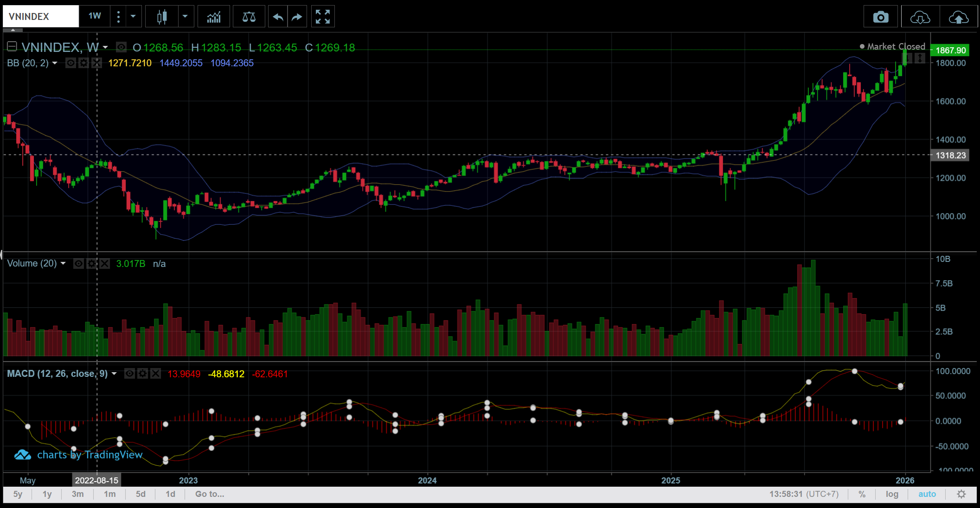Load chart layout from the cloud
Viewport: 980px width, 508px height.
point(920,18)
